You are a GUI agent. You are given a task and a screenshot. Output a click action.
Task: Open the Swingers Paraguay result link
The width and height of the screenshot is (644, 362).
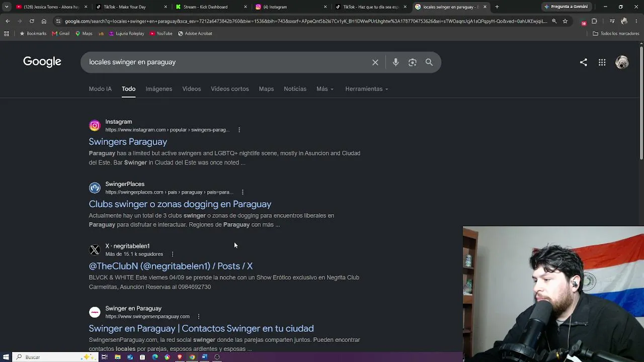128,142
